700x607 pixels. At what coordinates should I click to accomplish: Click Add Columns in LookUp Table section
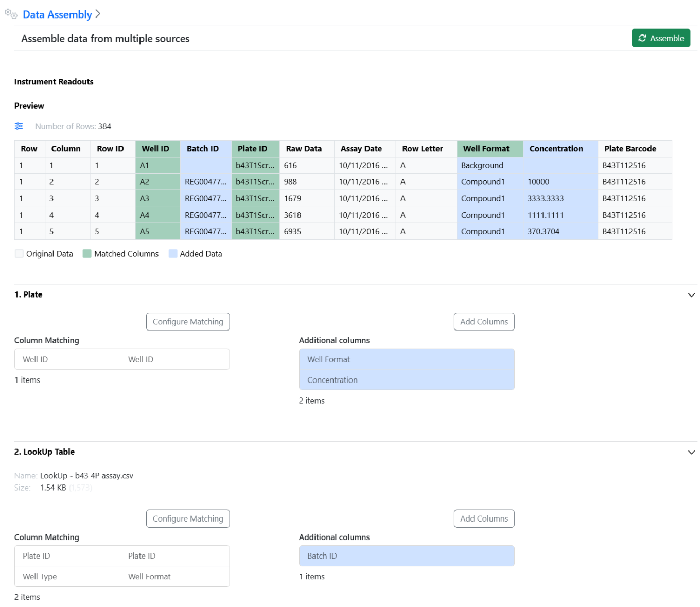coord(484,518)
